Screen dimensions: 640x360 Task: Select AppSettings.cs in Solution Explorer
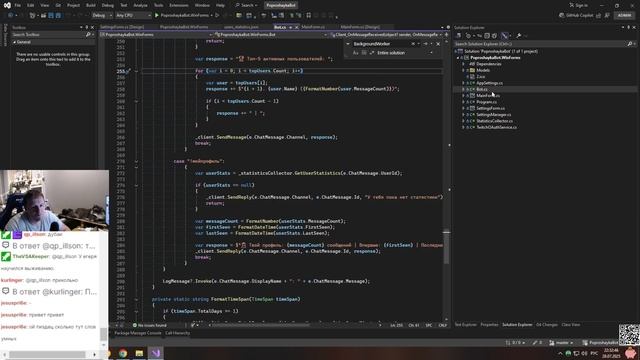pyautogui.click(x=489, y=83)
